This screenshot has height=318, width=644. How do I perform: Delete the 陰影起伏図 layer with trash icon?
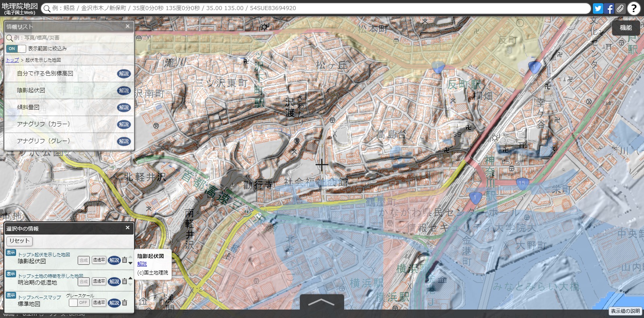click(125, 260)
